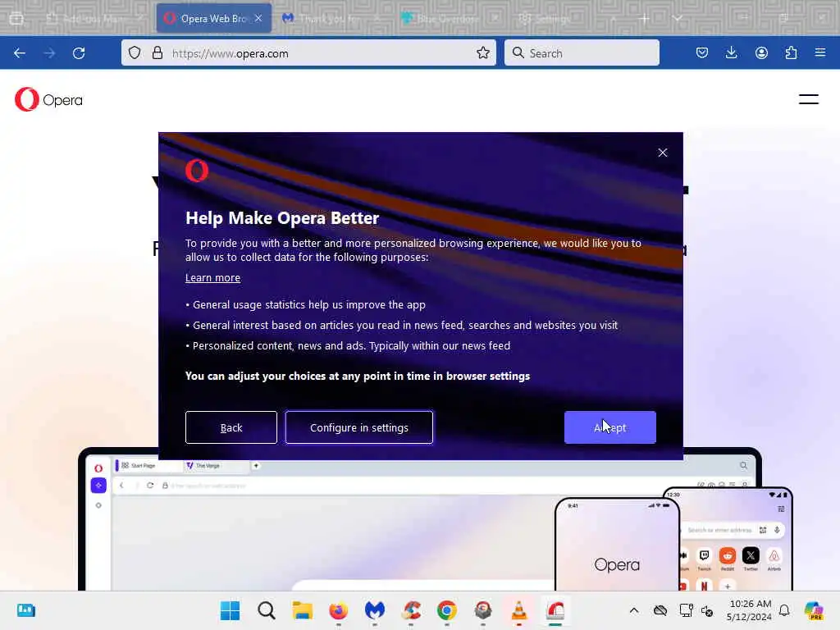Open Firefox View at tab bar start

[x=16, y=18]
